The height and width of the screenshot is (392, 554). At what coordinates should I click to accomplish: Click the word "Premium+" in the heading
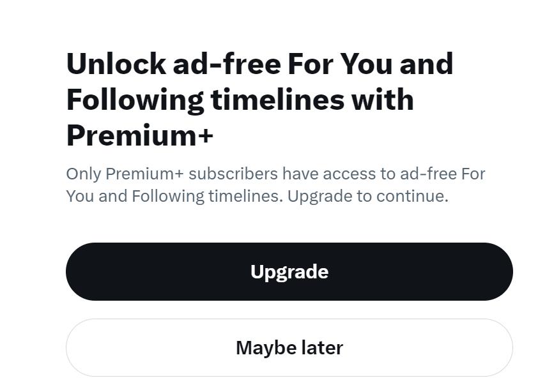coord(140,135)
